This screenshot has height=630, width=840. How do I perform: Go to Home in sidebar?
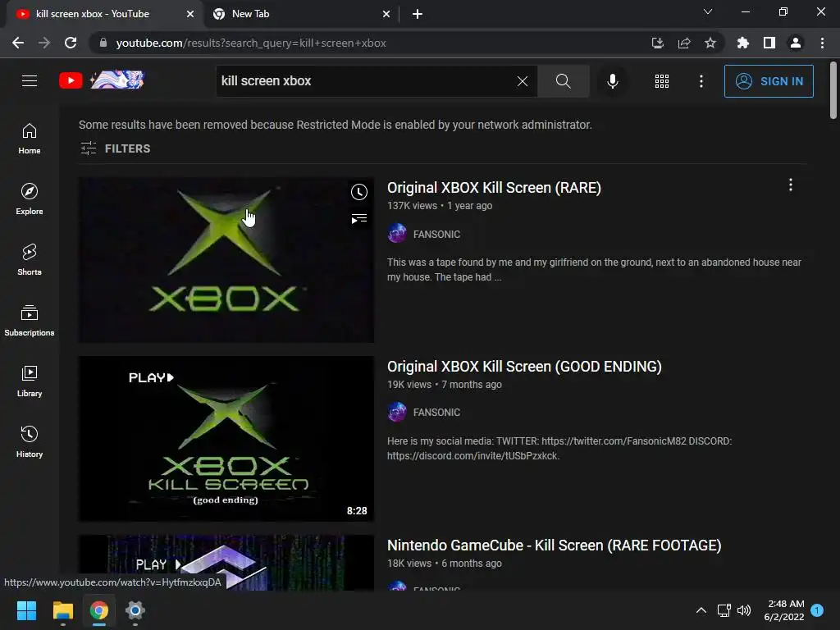pyautogui.click(x=30, y=139)
